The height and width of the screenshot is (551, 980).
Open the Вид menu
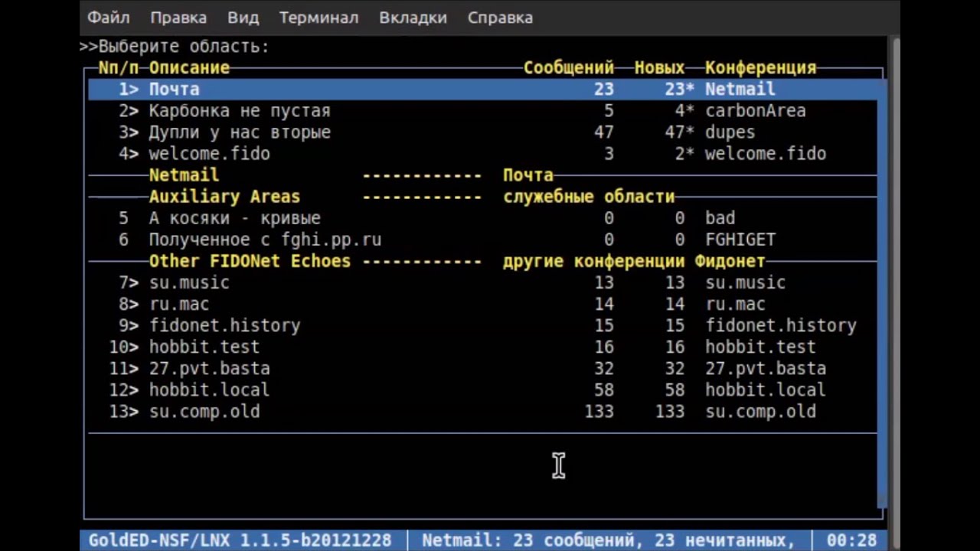coord(243,18)
